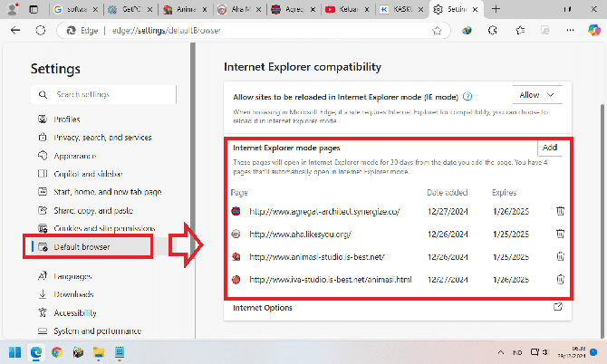Image resolution: width=607 pixels, height=364 pixels.
Task: Open the blue notepad app in taskbar
Action: coord(120,352)
